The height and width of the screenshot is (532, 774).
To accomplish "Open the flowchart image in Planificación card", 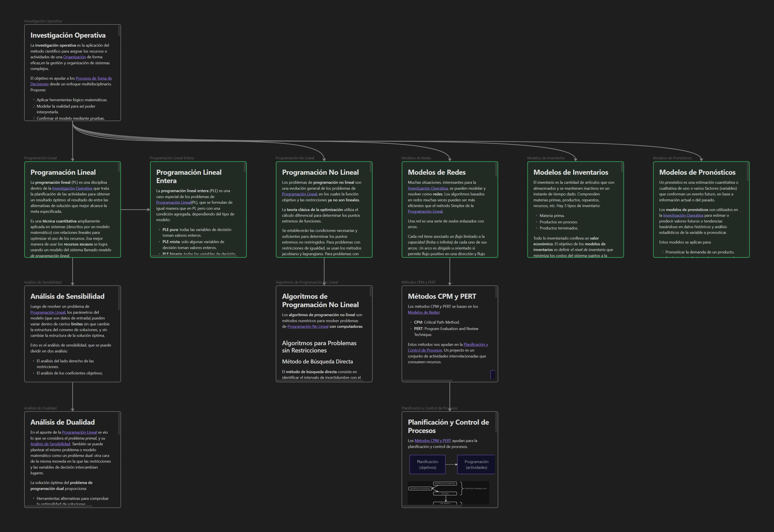I will tap(448, 493).
